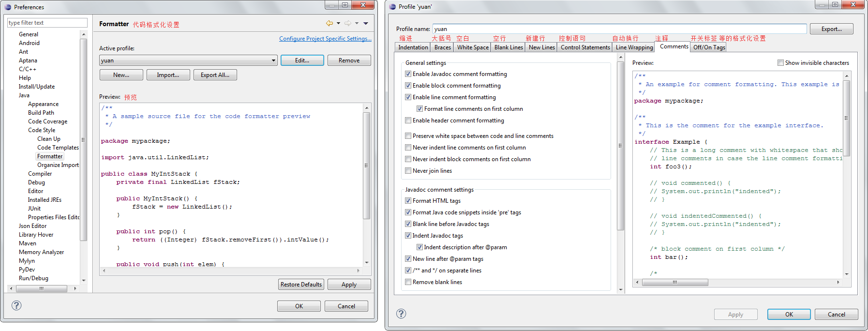The width and height of the screenshot is (868, 331).
Task: Enable Show invisible characters checkbox
Action: [x=780, y=63]
